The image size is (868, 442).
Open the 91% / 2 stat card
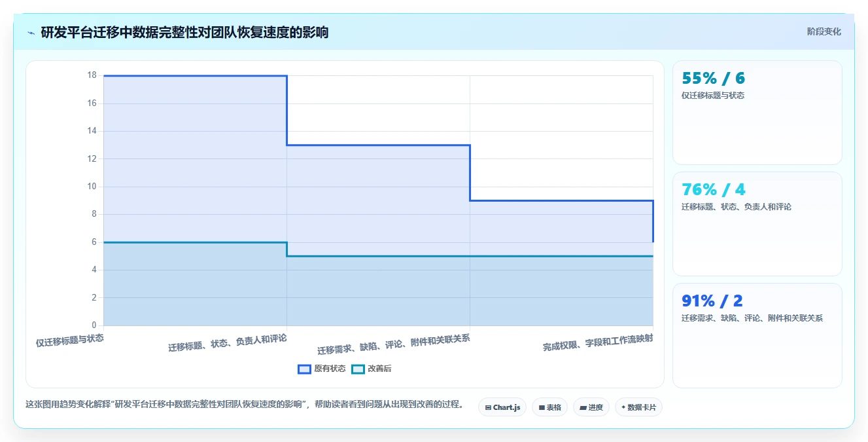pyautogui.click(x=757, y=335)
